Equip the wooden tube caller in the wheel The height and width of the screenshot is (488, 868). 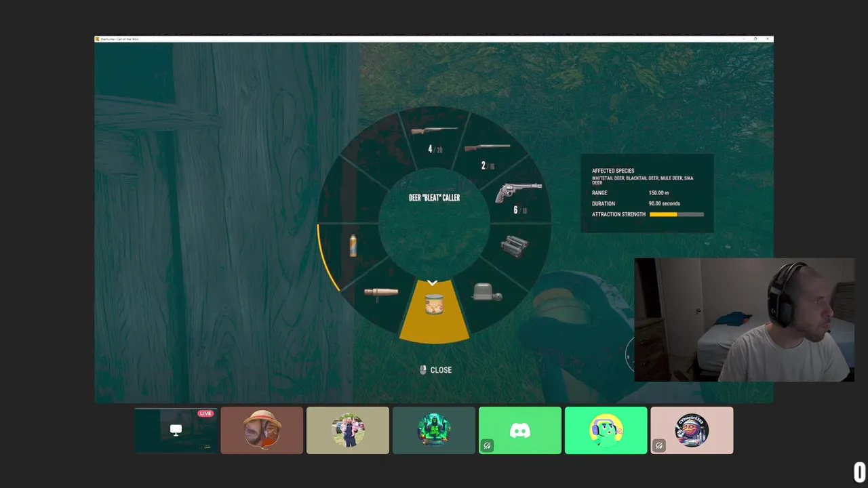[x=381, y=293]
